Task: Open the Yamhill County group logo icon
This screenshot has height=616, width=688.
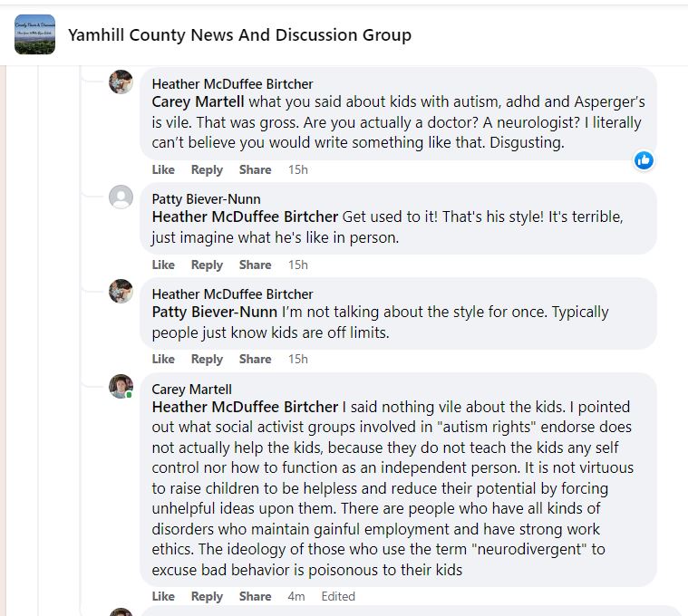Action: (x=34, y=34)
